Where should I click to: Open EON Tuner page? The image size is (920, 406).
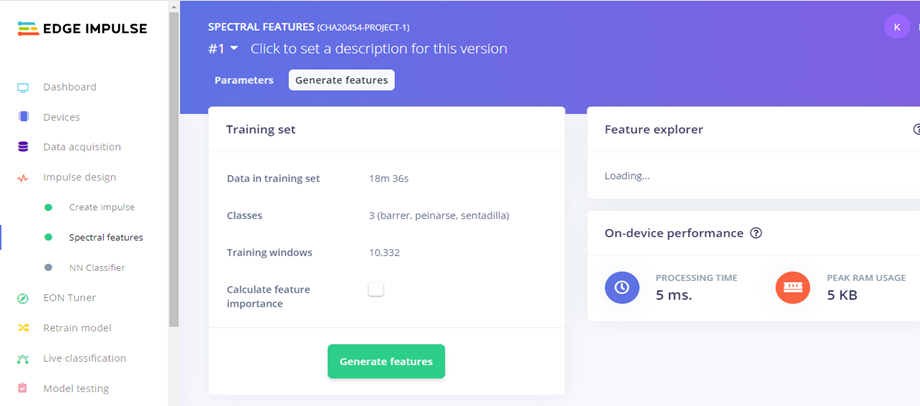[70, 297]
